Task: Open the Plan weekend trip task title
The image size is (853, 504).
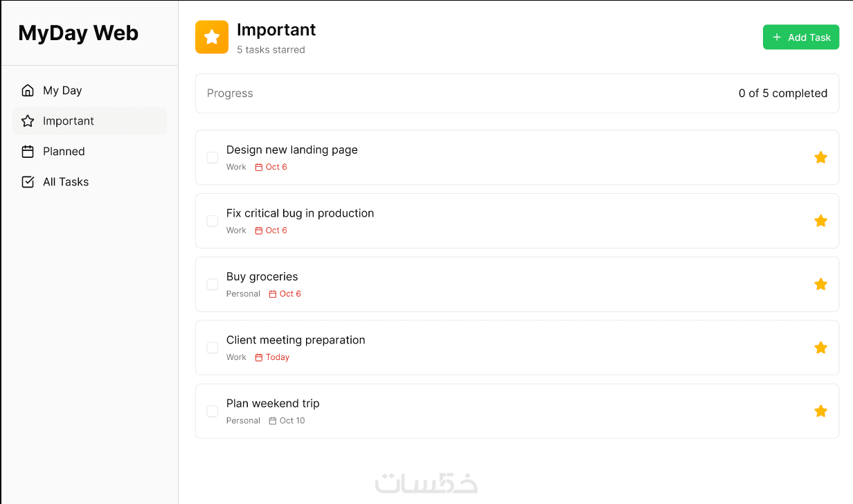Action: (x=273, y=404)
